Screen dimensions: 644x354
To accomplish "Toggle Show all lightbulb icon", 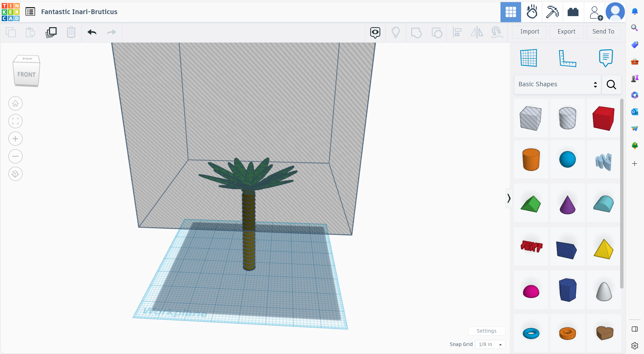I will (x=396, y=33).
